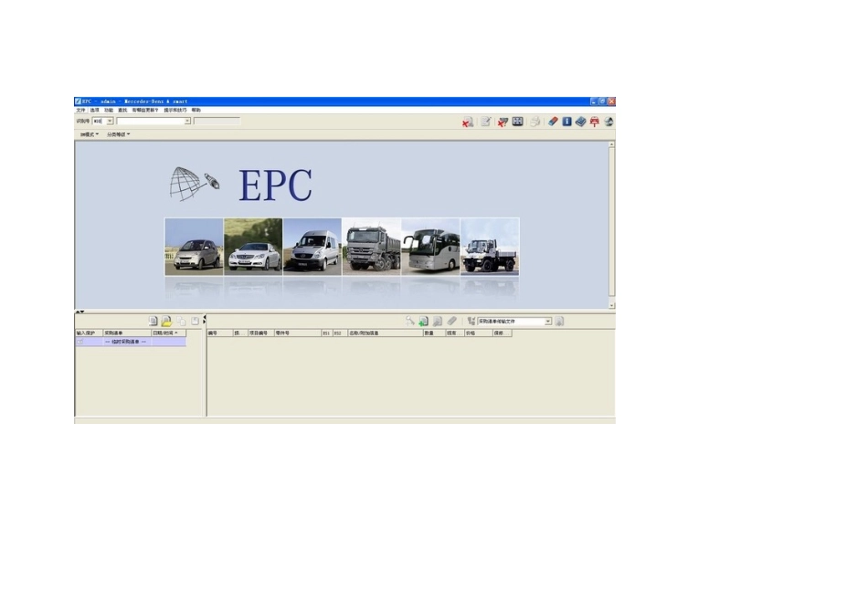
Task: Click the 项目编号 column header
Action: point(260,333)
